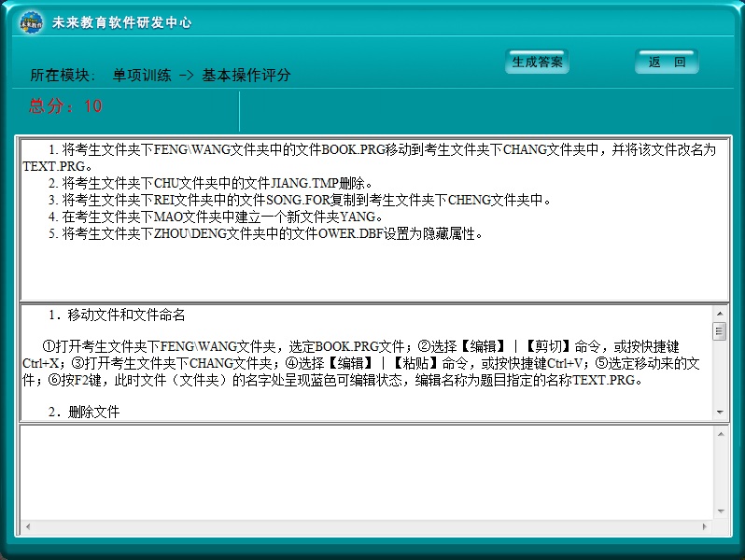
Task: Click the 所在模块 label
Action: click(63, 75)
